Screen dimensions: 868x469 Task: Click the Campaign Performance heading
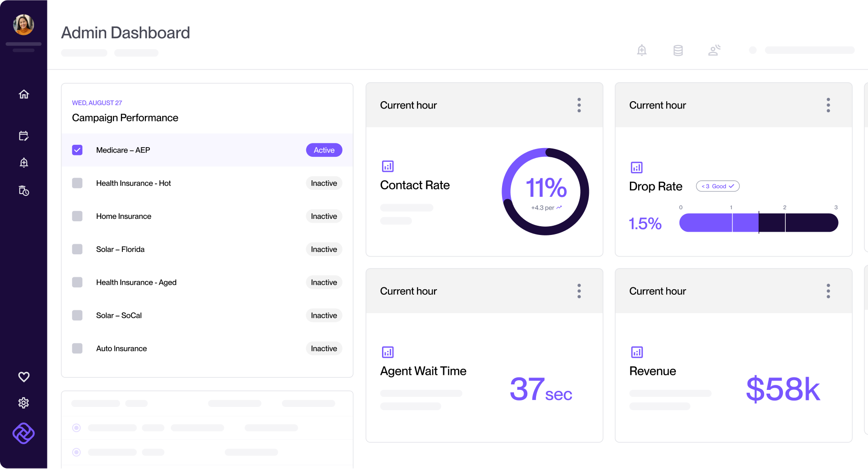(x=125, y=118)
